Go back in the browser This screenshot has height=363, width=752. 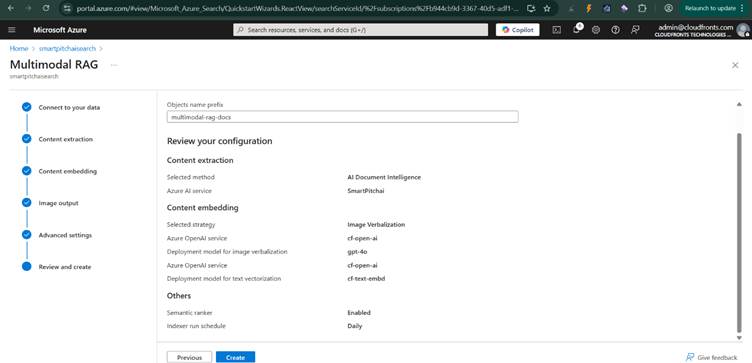tap(12, 8)
